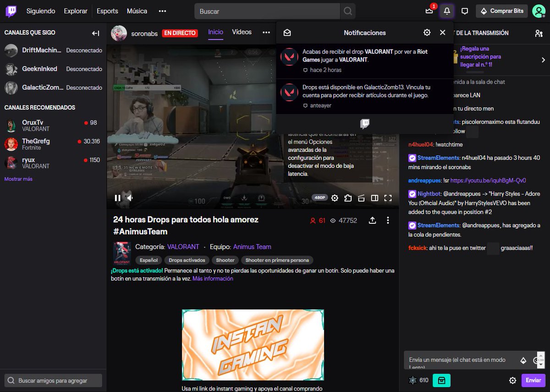
Task: Open the player extensions icon
Action: pyautogui.click(x=348, y=198)
